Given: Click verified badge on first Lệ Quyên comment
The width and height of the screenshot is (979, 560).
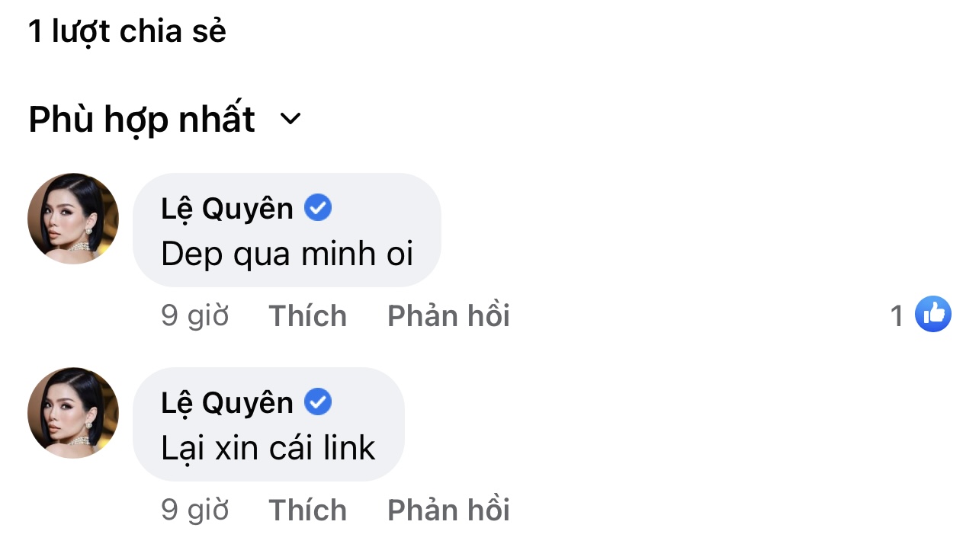Looking at the screenshot, I should tap(318, 207).
